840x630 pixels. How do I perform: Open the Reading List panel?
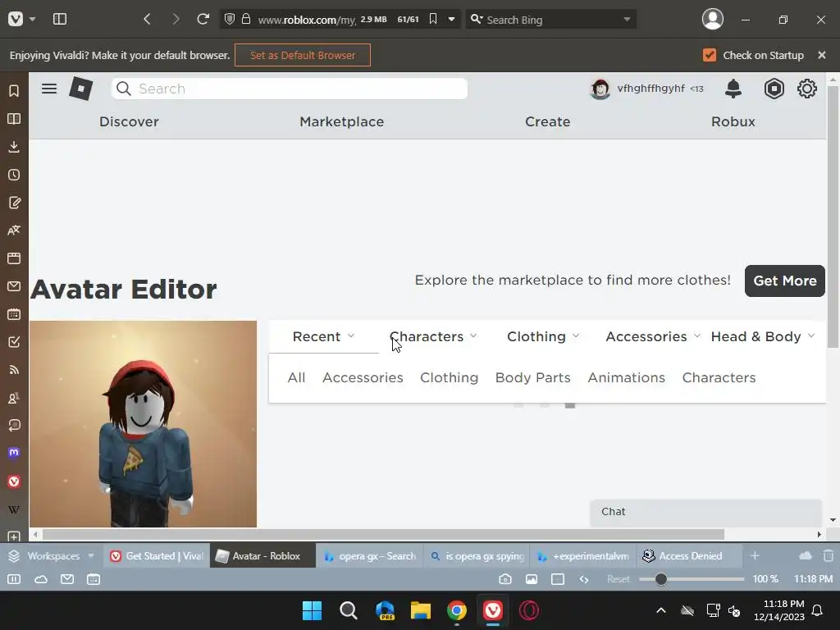tap(14, 118)
